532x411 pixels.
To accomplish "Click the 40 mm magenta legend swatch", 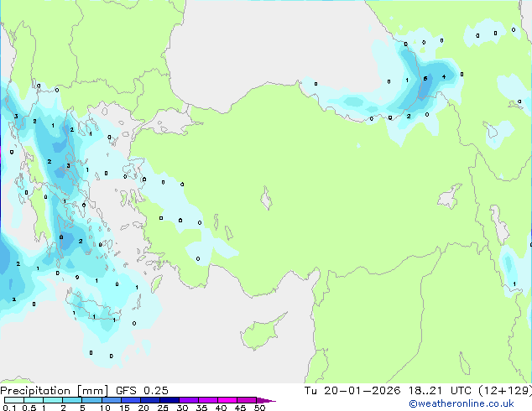I will coord(227,400).
